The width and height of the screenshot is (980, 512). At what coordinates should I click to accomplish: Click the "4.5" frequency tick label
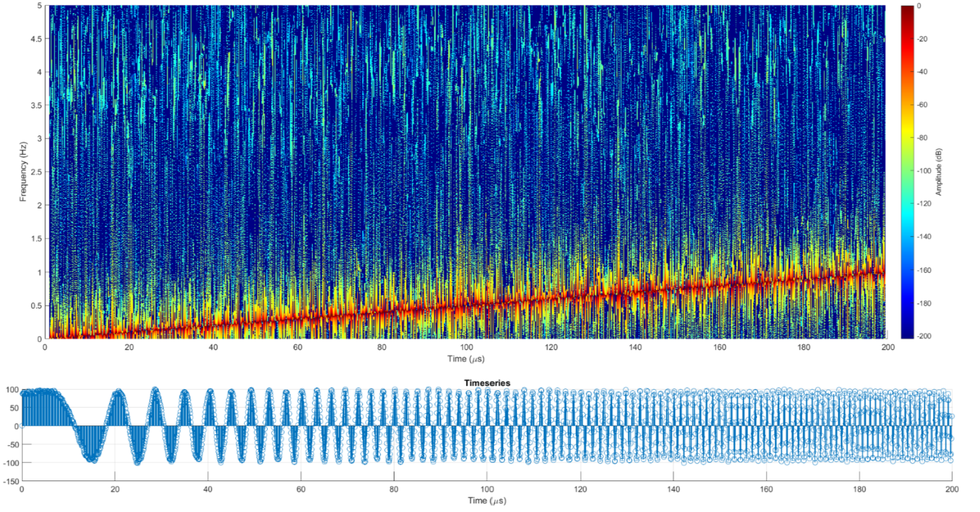[x=36, y=39]
